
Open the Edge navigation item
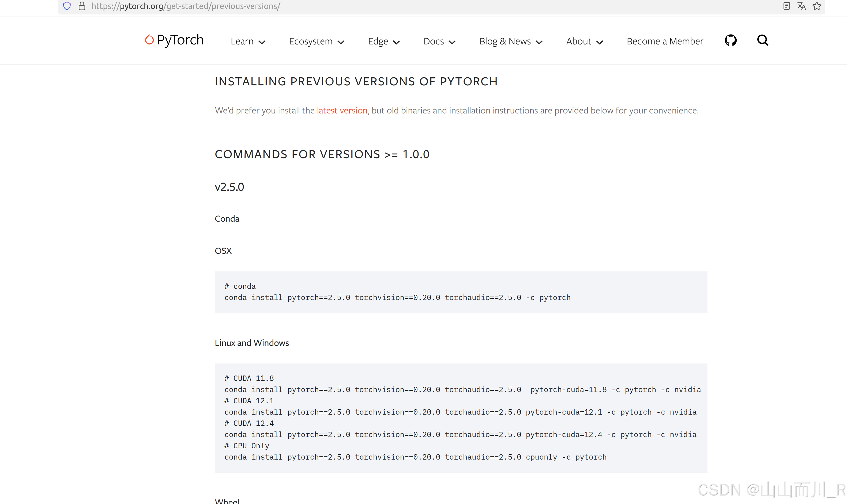(378, 41)
